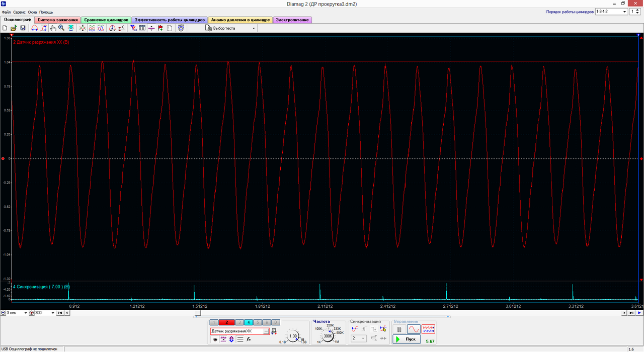Click the minus zoom-out button beside 3 сек

point(3,313)
